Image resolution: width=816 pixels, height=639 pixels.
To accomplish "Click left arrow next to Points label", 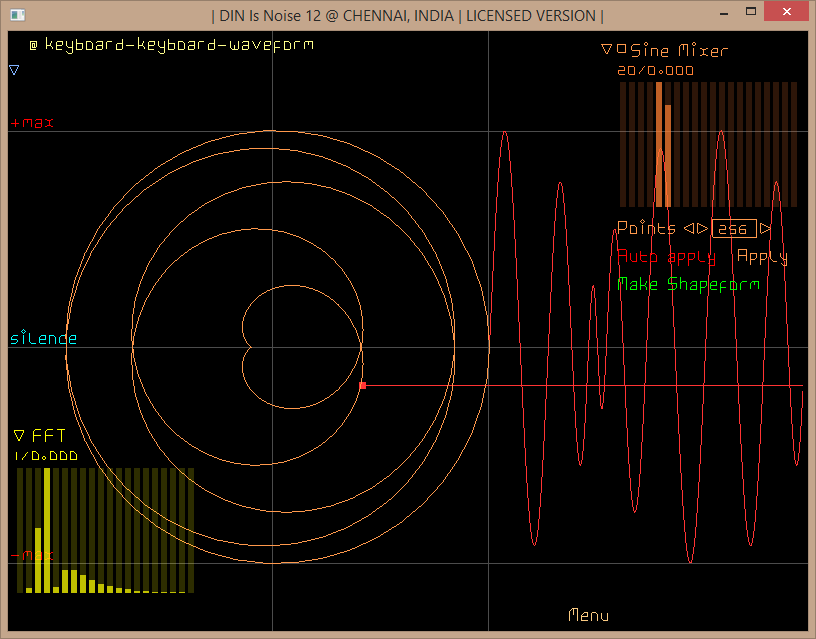I will tap(688, 228).
